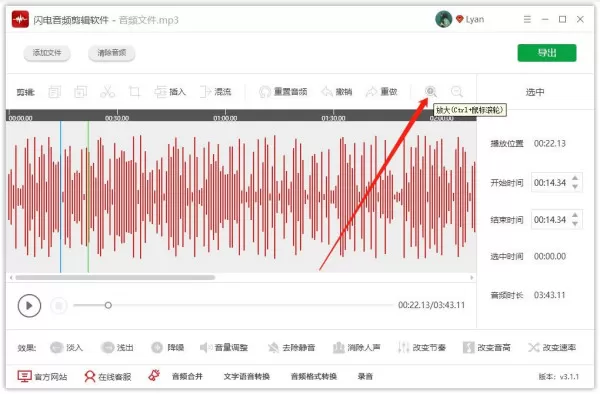Click the 插入 insert tool

point(170,92)
